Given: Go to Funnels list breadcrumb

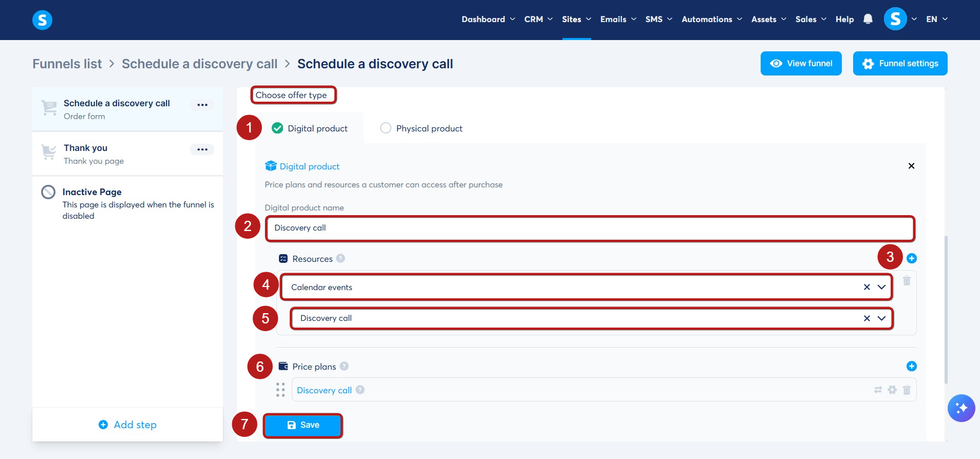Looking at the screenshot, I should click(x=67, y=64).
